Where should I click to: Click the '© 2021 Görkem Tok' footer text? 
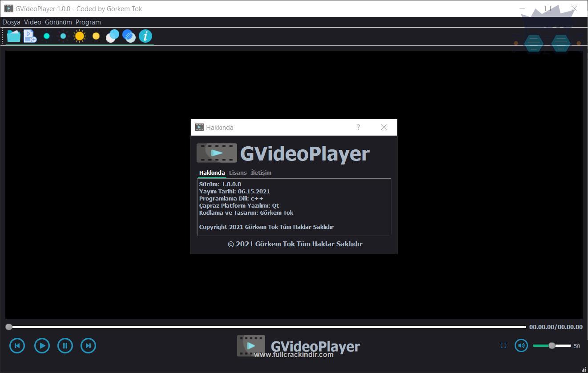pos(295,244)
